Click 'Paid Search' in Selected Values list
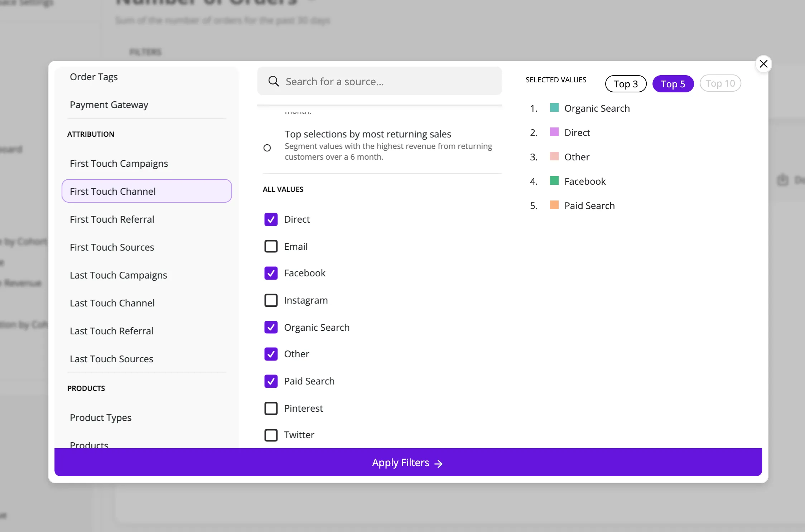This screenshot has width=805, height=532. pos(589,205)
